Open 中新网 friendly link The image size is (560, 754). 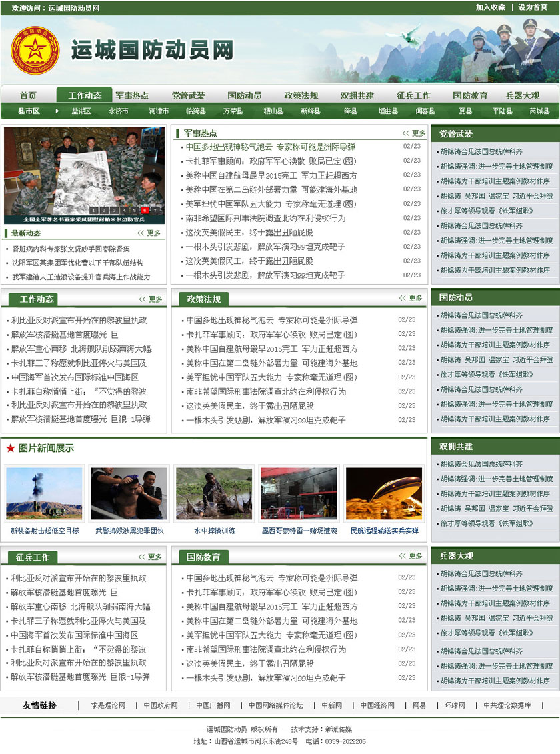332,705
